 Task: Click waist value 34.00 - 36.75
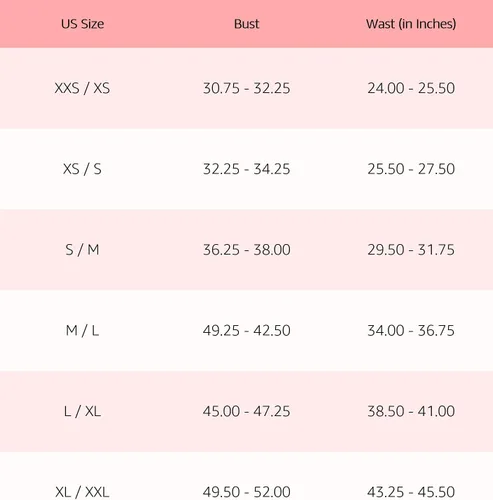[411, 331]
